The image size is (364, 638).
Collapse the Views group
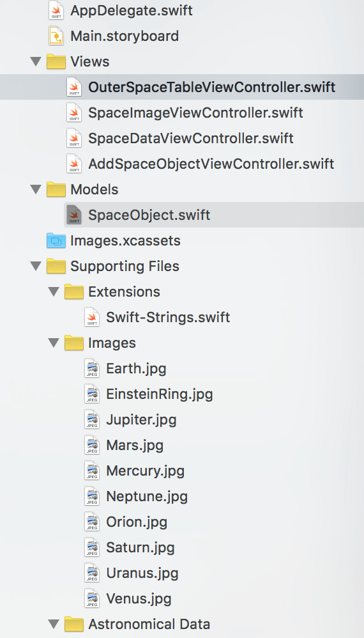click(36, 62)
